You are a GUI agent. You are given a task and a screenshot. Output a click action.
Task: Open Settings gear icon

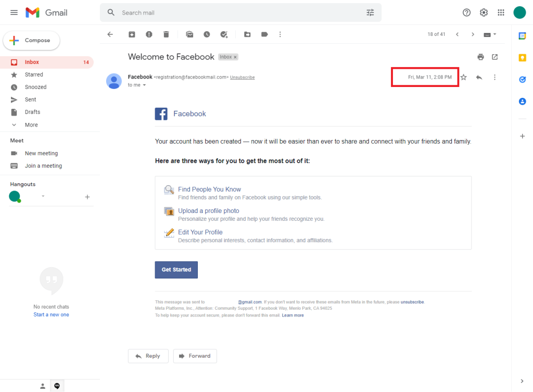(484, 12)
